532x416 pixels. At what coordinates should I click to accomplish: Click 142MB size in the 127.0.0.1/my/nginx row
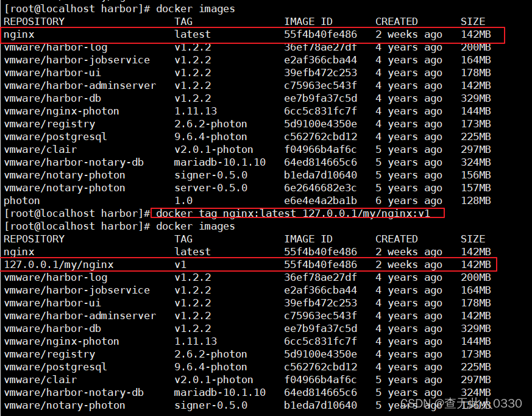[476, 264]
